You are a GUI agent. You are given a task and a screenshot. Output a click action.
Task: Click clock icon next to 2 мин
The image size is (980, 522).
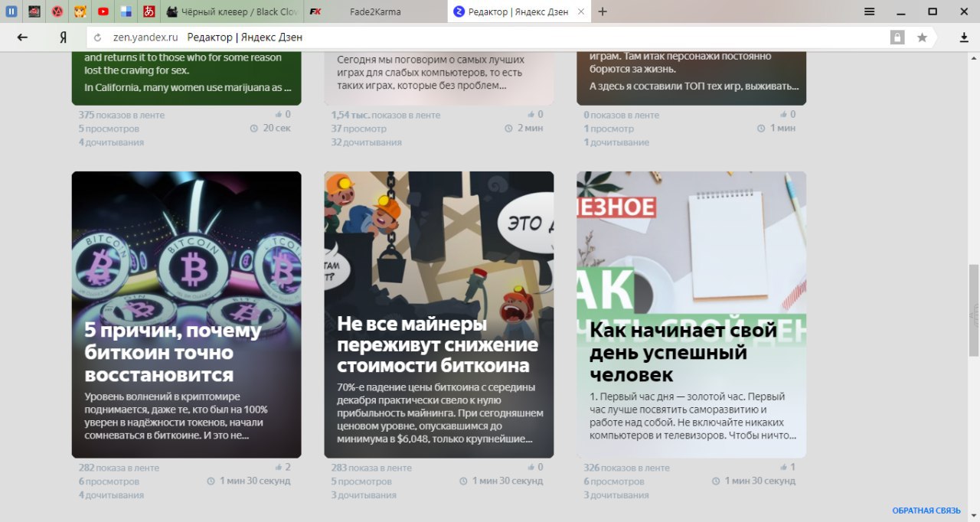(x=508, y=129)
